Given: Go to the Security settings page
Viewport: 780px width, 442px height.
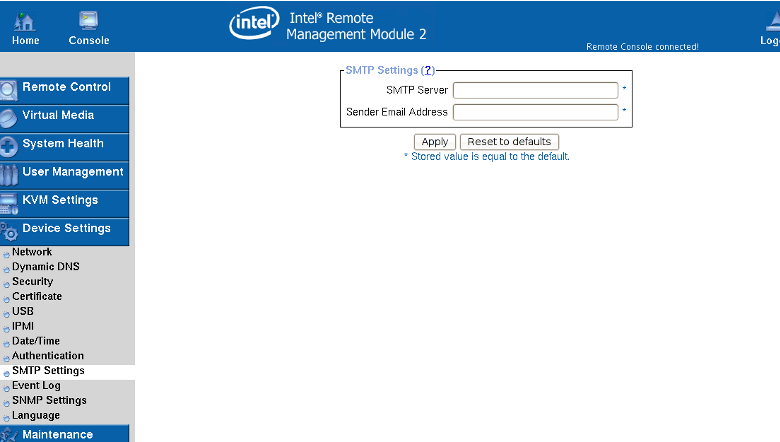Looking at the screenshot, I should pos(32,281).
